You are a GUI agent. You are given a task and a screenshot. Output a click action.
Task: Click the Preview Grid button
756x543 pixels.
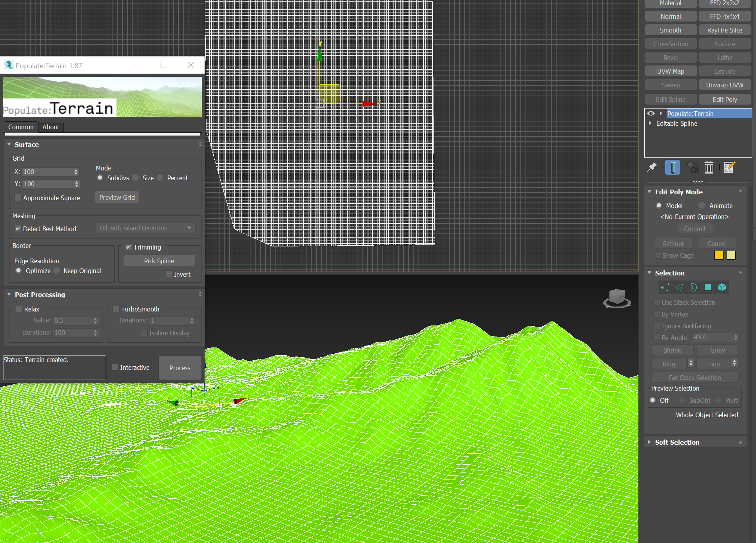[117, 197]
